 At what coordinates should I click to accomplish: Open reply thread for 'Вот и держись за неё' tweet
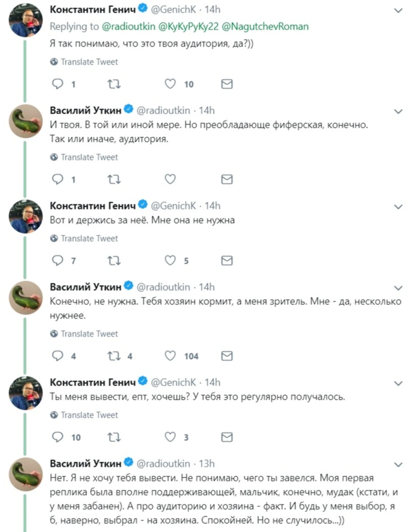coord(58,261)
